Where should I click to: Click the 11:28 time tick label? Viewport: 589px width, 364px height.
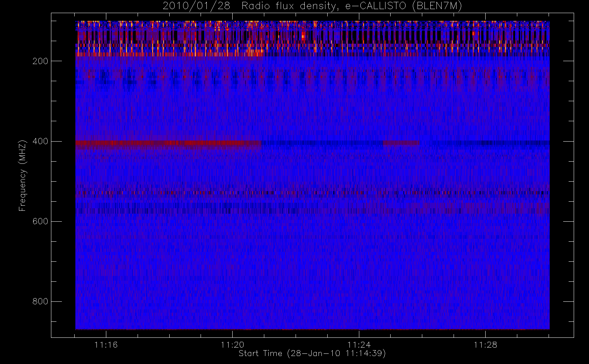coord(485,345)
